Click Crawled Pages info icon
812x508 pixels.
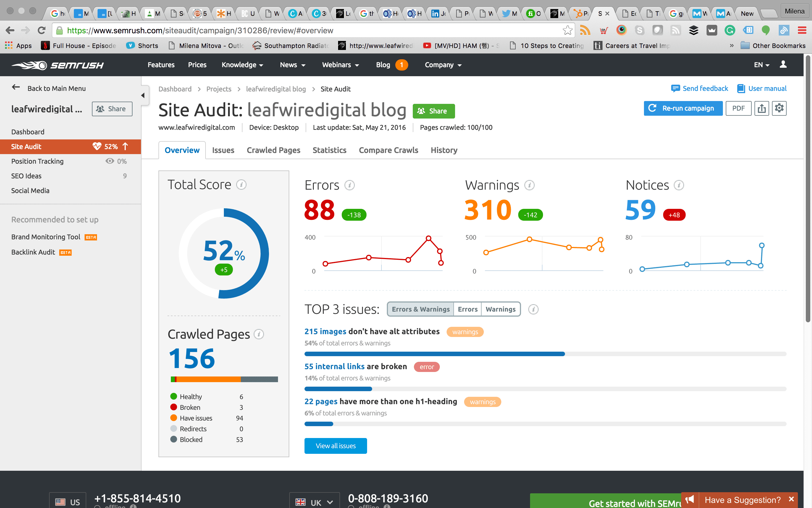(259, 334)
